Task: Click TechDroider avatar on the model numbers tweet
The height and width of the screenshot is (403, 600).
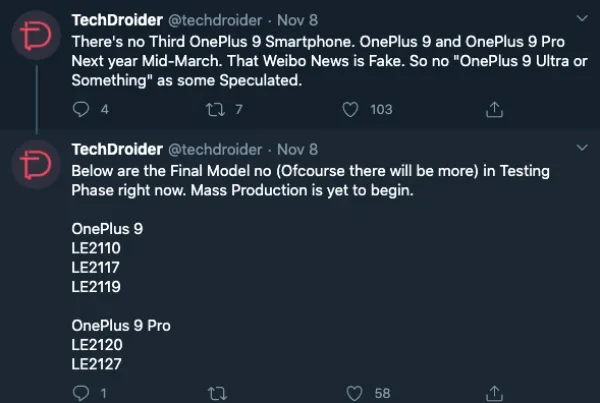Action: pyautogui.click(x=39, y=165)
